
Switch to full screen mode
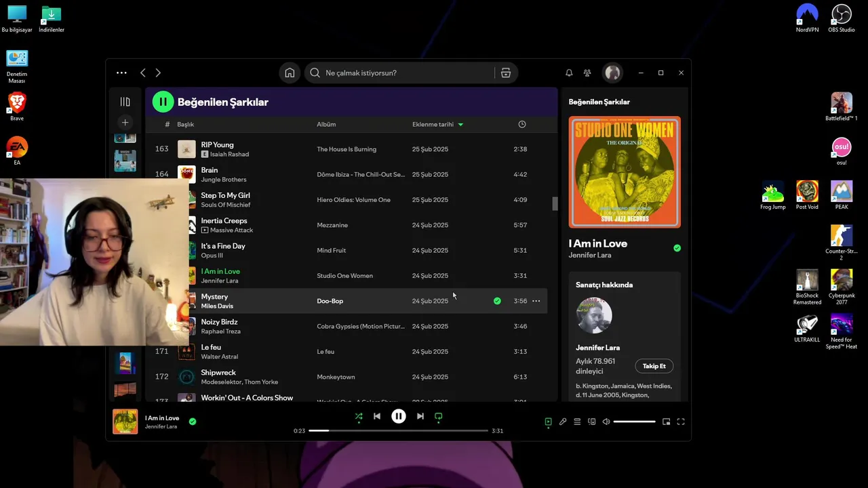point(681,422)
